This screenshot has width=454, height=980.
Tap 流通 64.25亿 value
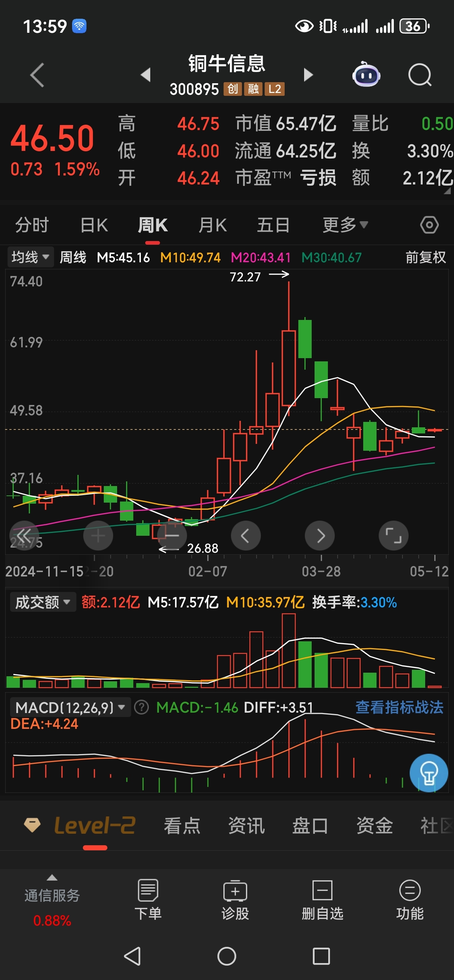tap(285, 151)
